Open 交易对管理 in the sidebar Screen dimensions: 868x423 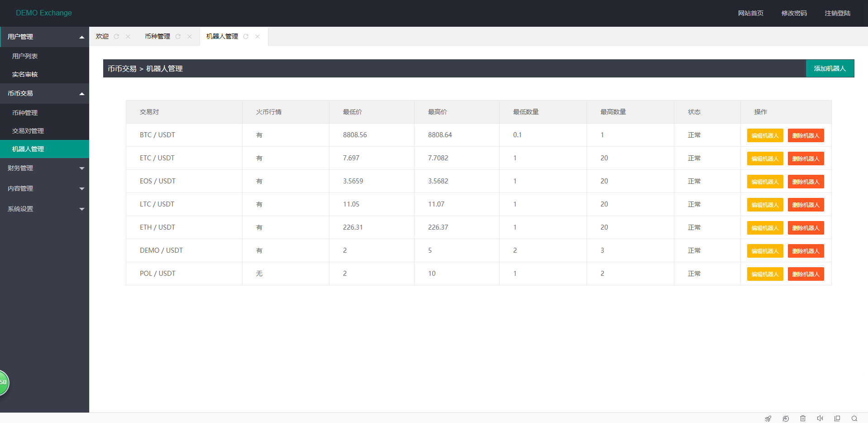[x=44, y=131]
